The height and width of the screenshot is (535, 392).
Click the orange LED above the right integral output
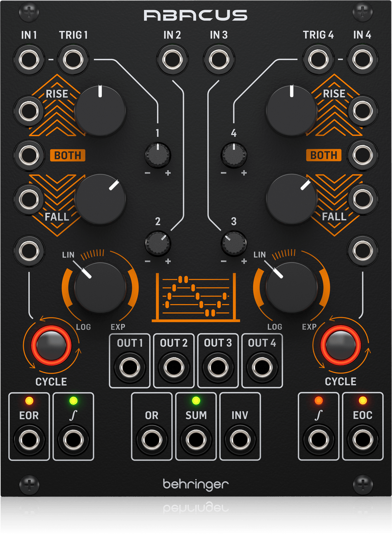(318, 401)
